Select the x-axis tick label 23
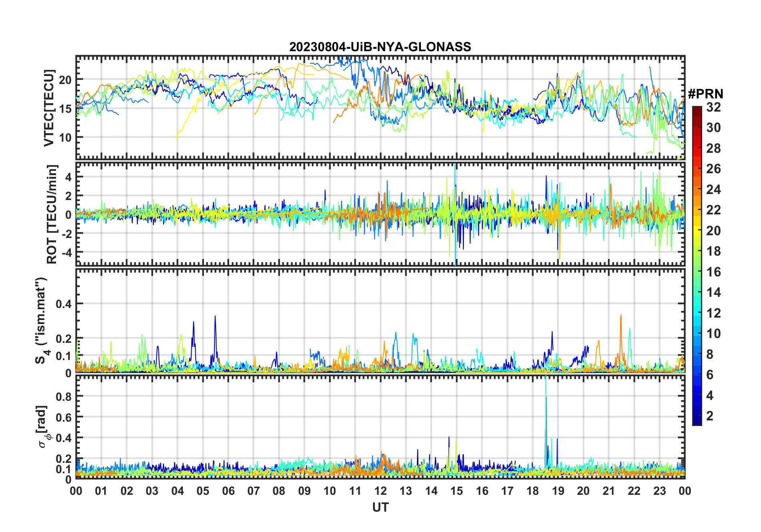The width and height of the screenshot is (761, 532). pyautogui.click(x=659, y=491)
